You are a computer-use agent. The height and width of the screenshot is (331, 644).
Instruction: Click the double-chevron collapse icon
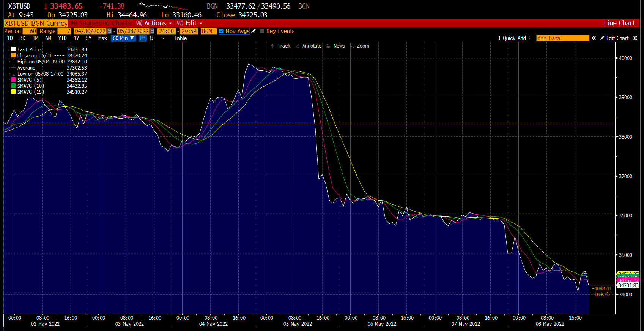click(x=594, y=38)
